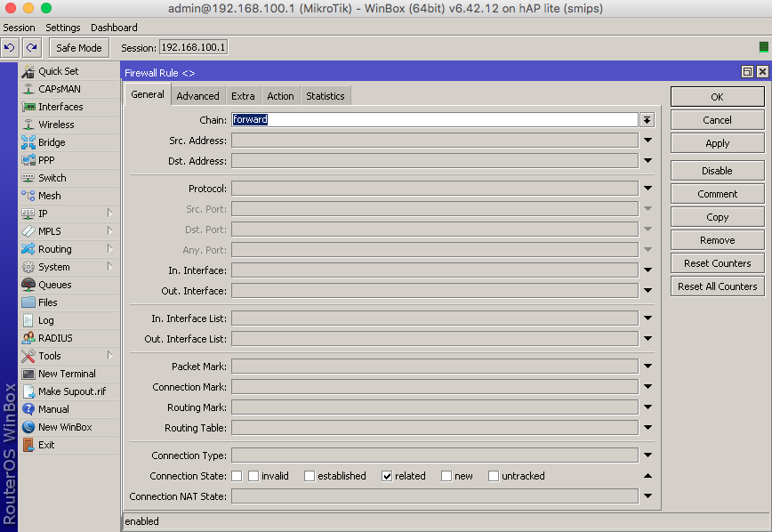
Task: Expand the Connection NAT State field
Action: click(x=647, y=496)
